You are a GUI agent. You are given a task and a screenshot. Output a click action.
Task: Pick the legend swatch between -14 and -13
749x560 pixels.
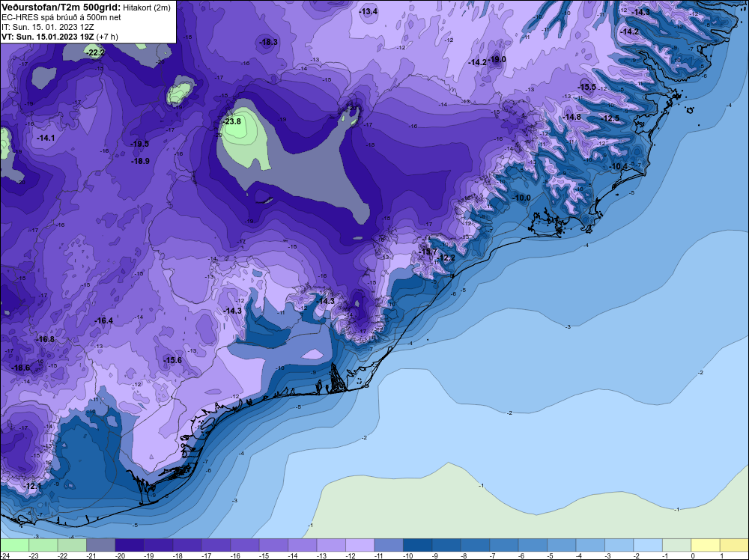click(x=303, y=545)
